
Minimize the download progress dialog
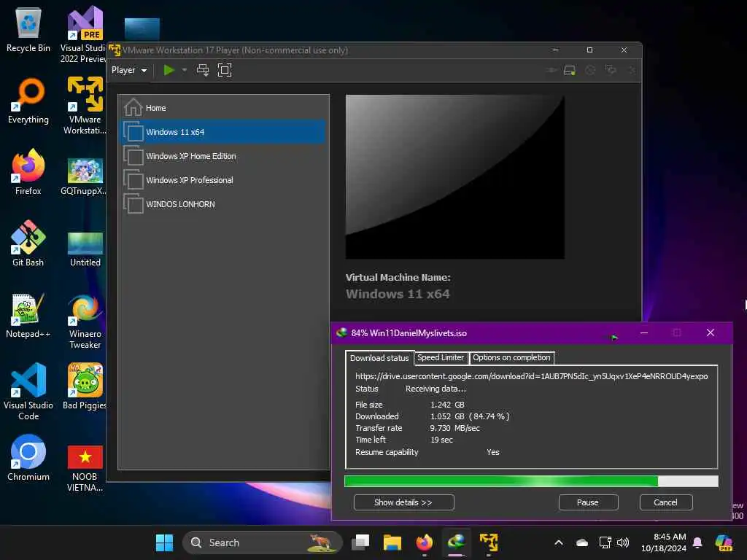point(644,332)
